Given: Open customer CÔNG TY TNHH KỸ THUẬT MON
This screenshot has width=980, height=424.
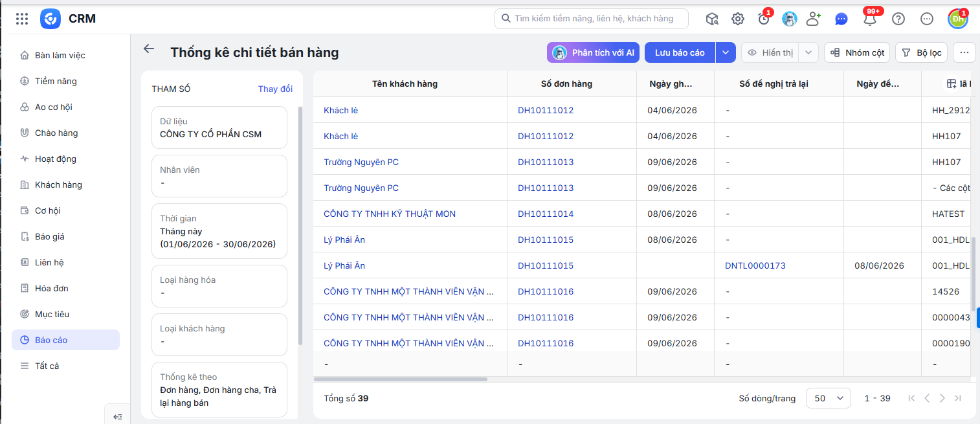Looking at the screenshot, I should 390,214.
